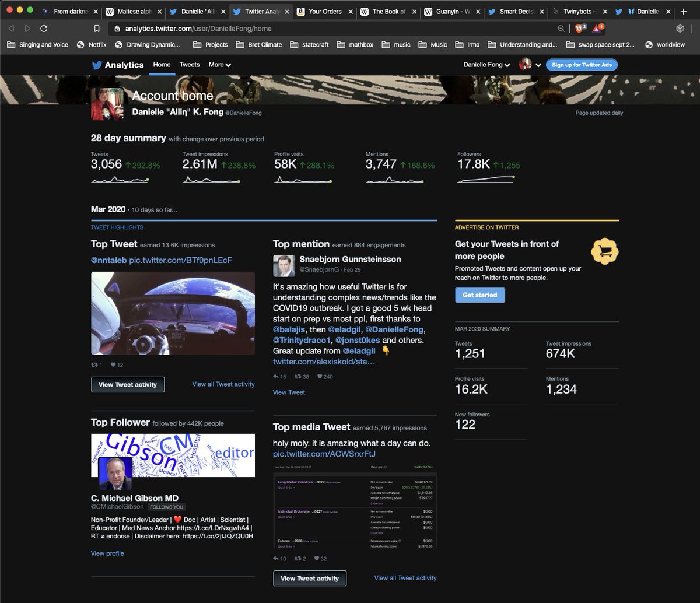Click retweet icon under Top Tweet
The image size is (700, 603).
tap(94, 365)
